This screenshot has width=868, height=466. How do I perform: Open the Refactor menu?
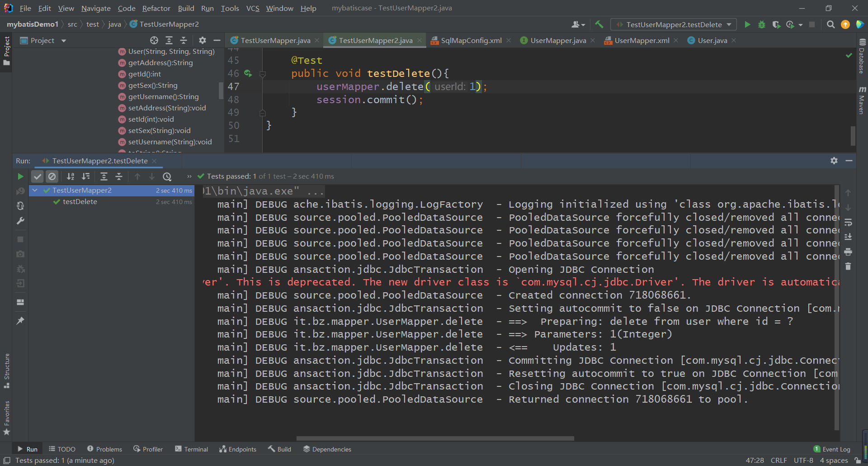pyautogui.click(x=156, y=8)
